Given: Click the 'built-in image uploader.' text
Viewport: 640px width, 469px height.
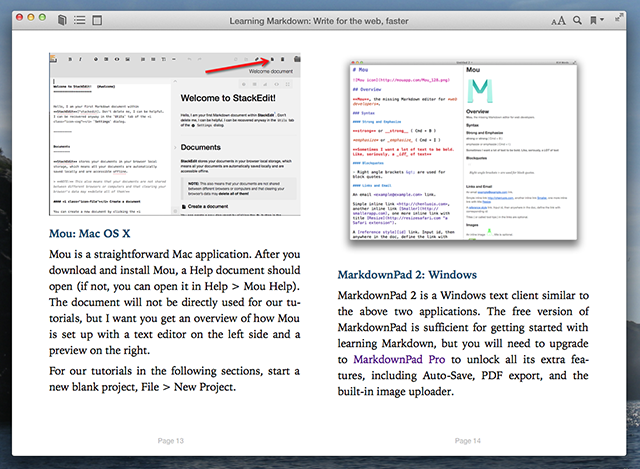Looking at the screenshot, I should coord(396,391).
